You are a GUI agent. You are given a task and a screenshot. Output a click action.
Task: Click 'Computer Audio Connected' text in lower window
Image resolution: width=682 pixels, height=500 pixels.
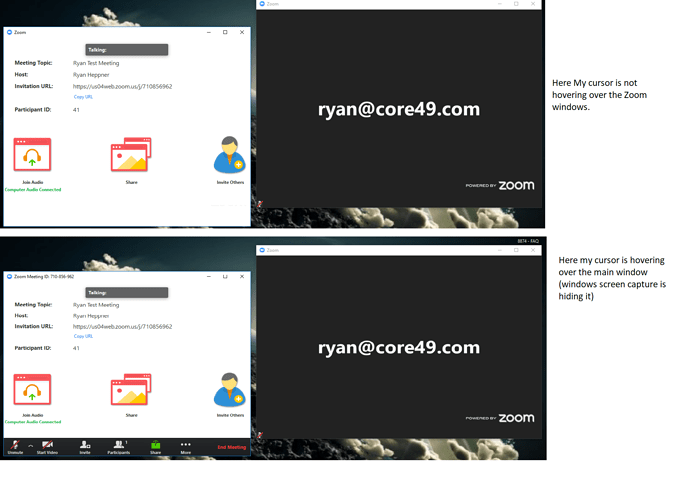[33, 422]
